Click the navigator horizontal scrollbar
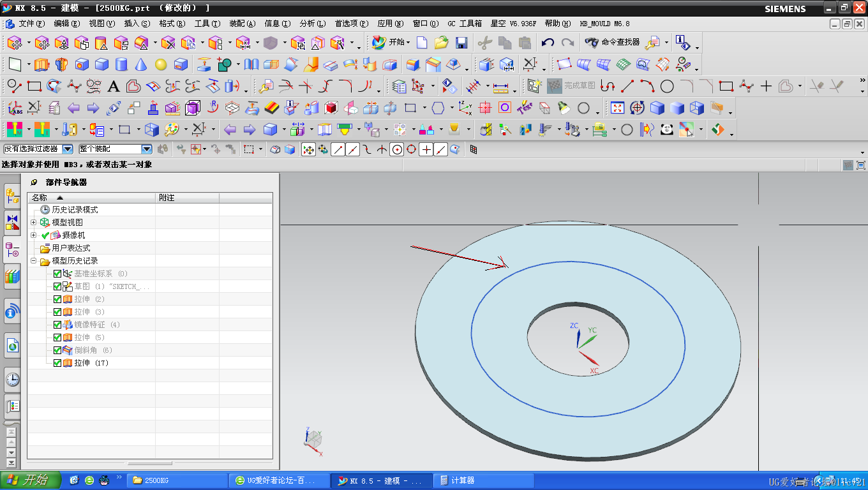Viewport: 868px width, 490px height. 150,463
